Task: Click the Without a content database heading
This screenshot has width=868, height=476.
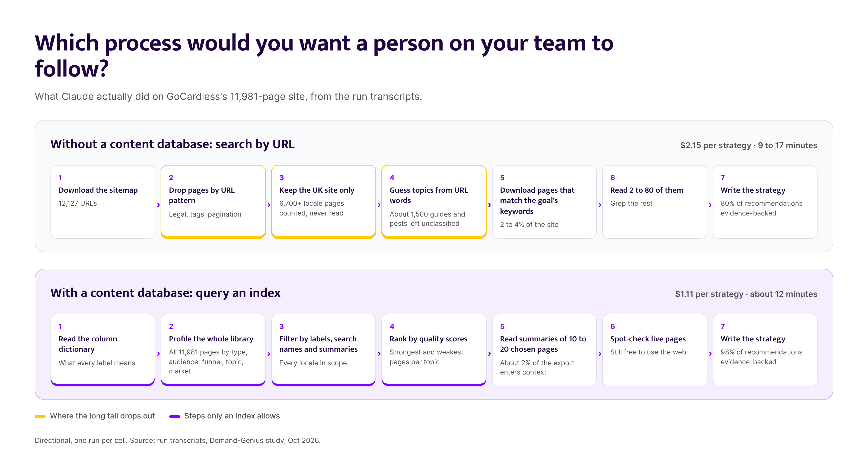Action: [173, 144]
